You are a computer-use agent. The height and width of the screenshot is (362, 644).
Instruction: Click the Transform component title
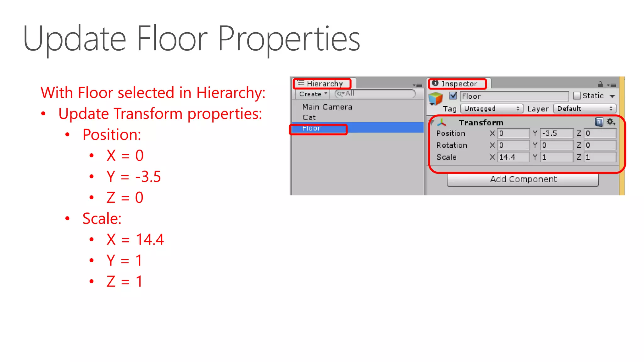coord(481,123)
